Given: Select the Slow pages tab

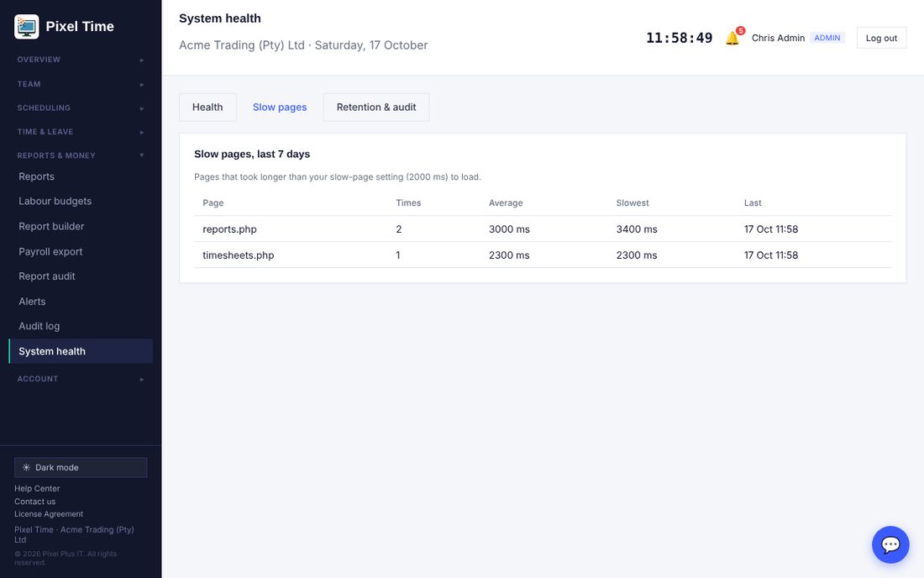Looking at the screenshot, I should pos(280,108).
